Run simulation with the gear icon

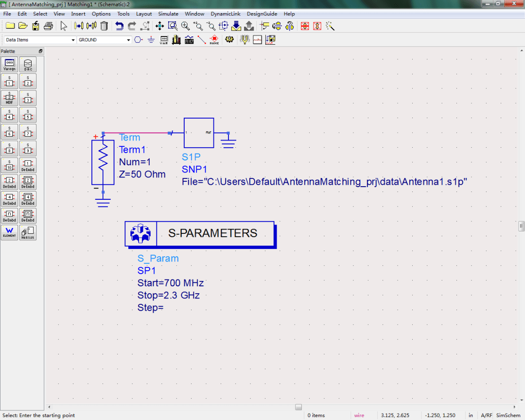pyautogui.click(x=229, y=40)
